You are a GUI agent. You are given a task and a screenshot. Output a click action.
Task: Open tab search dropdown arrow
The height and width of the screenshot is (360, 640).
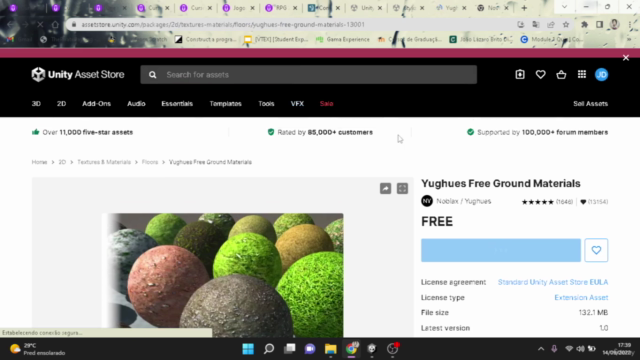coord(564,7)
